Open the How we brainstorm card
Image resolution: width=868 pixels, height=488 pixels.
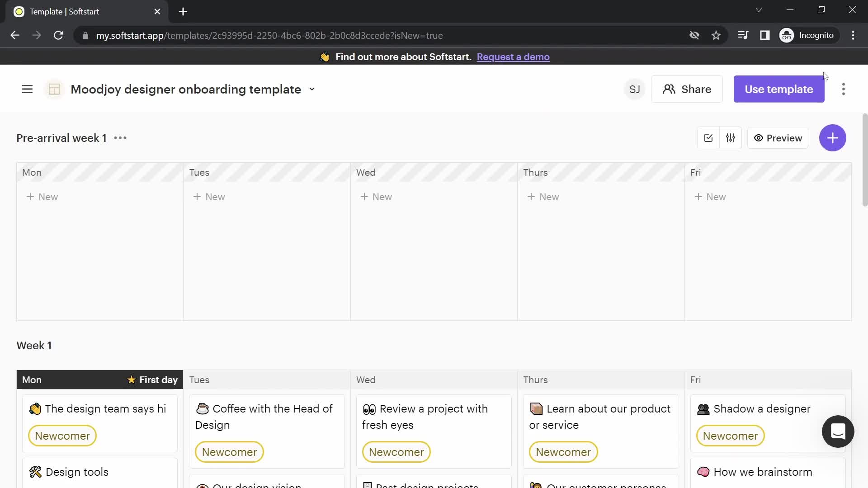point(768,473)
